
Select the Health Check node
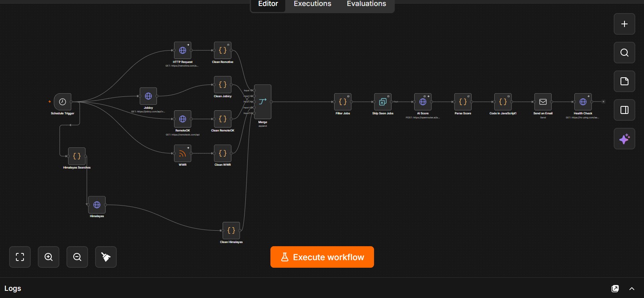583,102
